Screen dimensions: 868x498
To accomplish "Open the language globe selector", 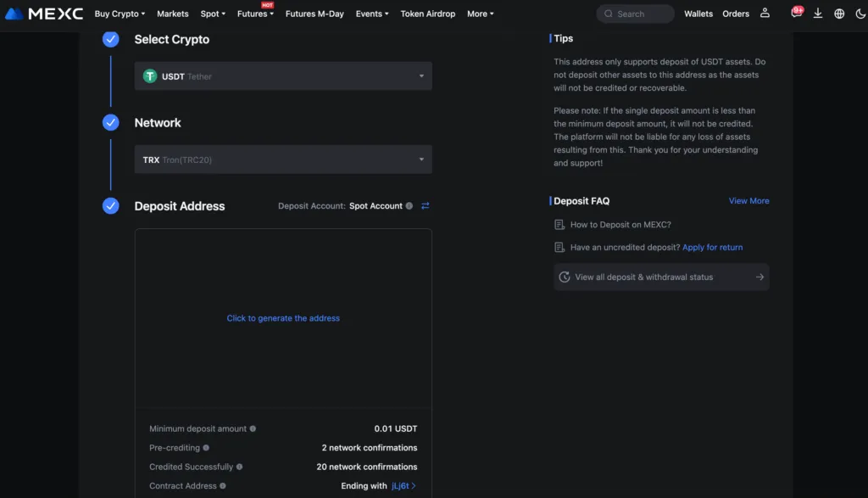I will 837,14.
